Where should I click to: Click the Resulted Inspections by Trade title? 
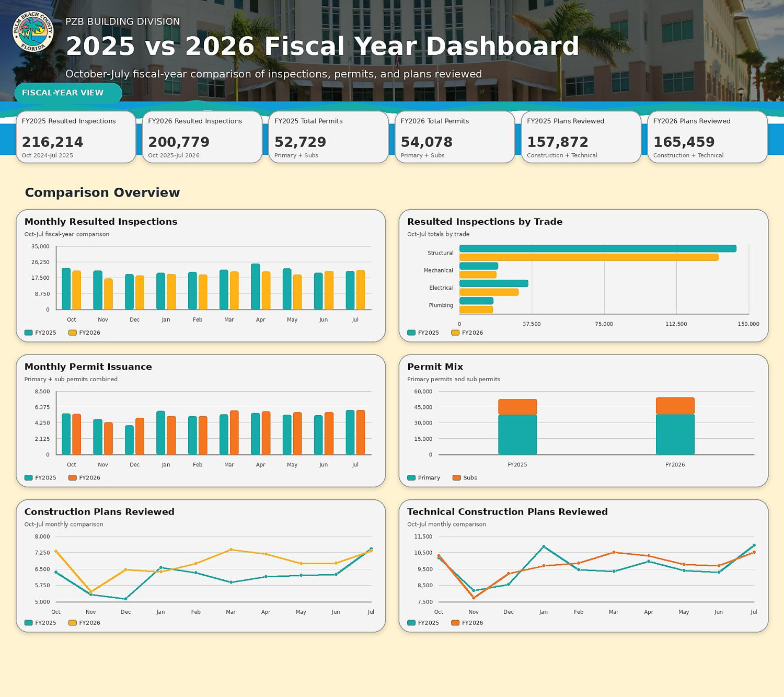485,222
